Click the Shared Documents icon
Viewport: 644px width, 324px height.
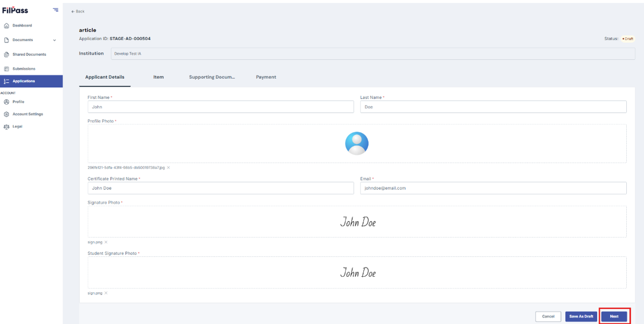click(x=6, y=54)
